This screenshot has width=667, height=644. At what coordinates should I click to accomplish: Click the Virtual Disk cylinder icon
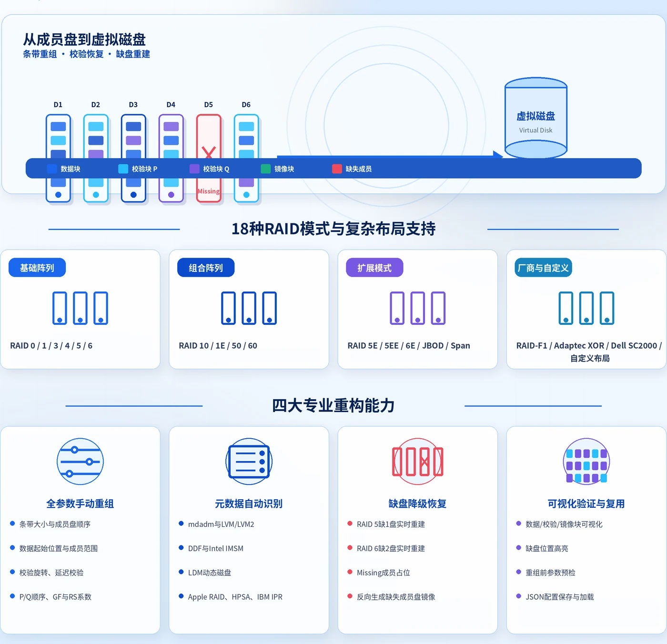pos(536,118)
